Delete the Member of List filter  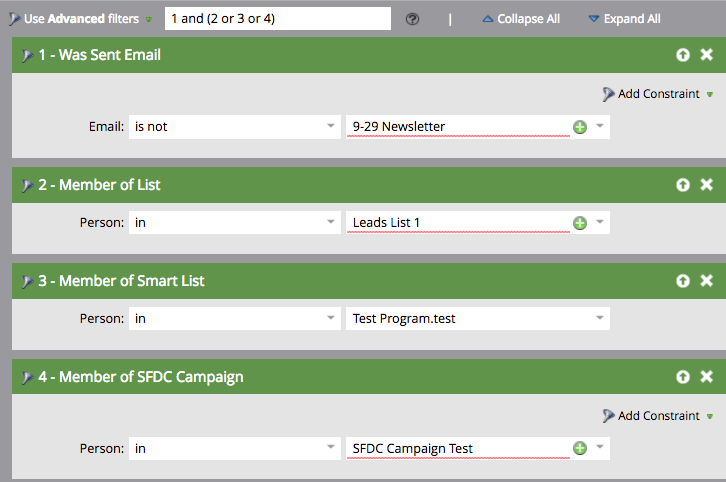click(706, 185)
